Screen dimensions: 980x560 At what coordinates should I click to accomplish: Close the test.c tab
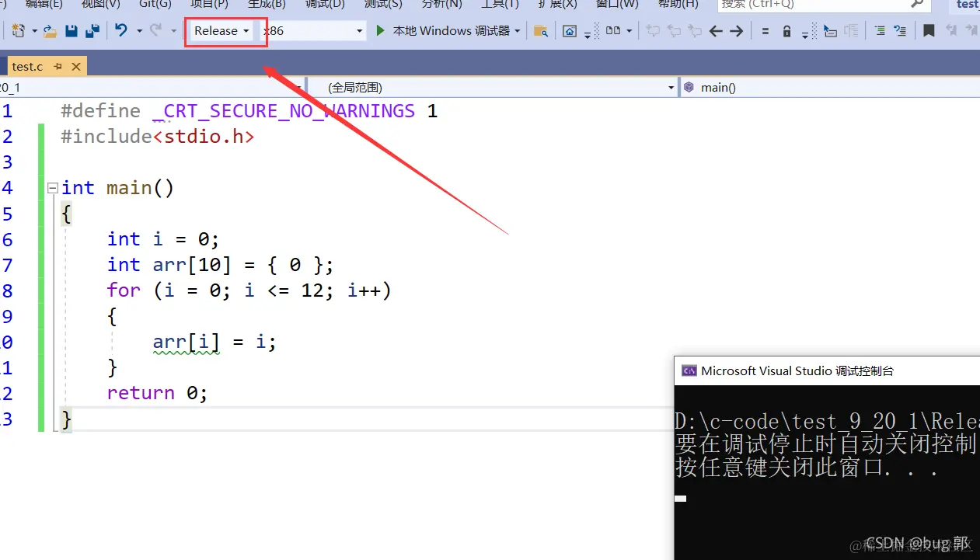[76, 67]
